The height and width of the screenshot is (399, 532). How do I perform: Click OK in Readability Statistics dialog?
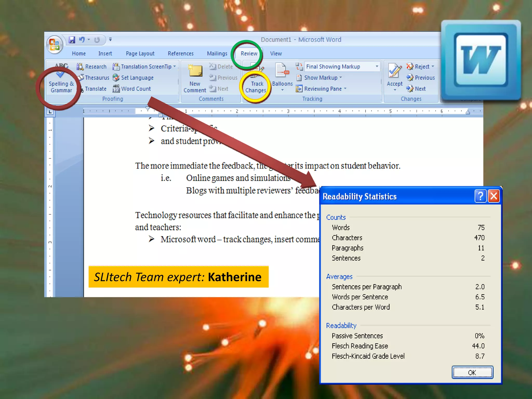pyautogui.click(x=472, y=373)
